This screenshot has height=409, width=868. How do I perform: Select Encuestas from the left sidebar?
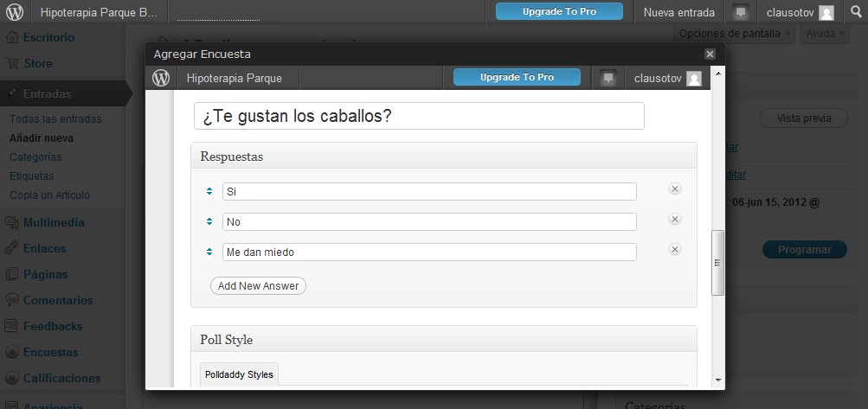click(50, 352)
